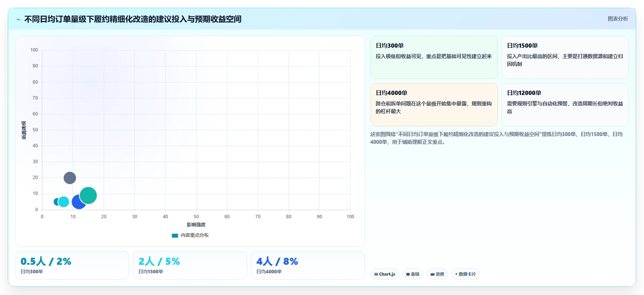Click the 表格 tag
Image resolution: width=644 pixels, height=295 pixels.
point(413,274)
